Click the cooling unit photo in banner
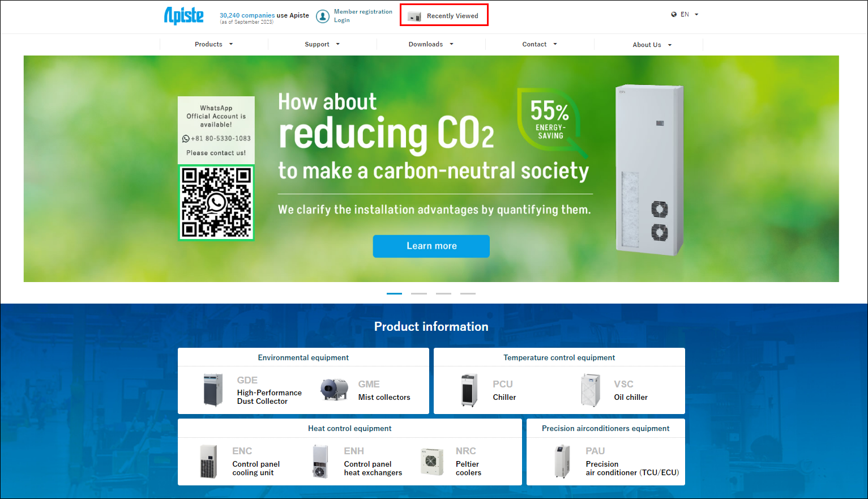 [649, 170]
